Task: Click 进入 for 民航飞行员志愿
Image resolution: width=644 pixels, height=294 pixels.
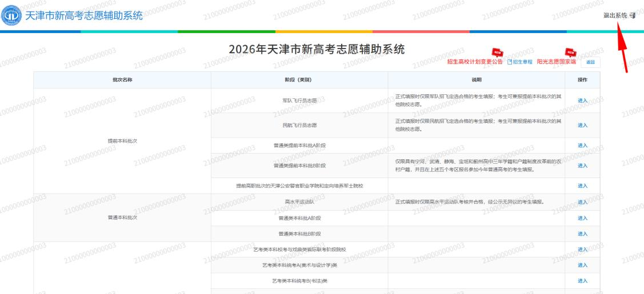Action: coord(582,125)
